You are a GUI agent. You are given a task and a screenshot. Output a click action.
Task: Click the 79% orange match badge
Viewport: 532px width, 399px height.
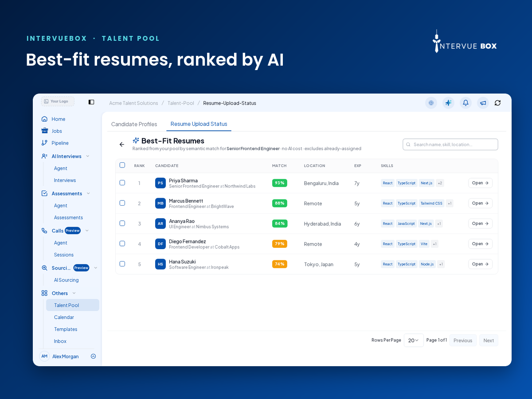280,244
